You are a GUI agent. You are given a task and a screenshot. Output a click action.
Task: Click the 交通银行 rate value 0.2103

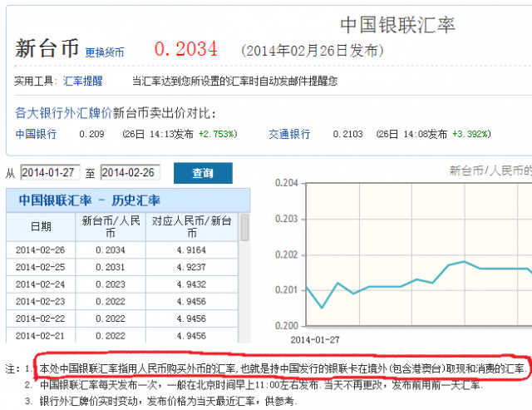pos(347,134)
